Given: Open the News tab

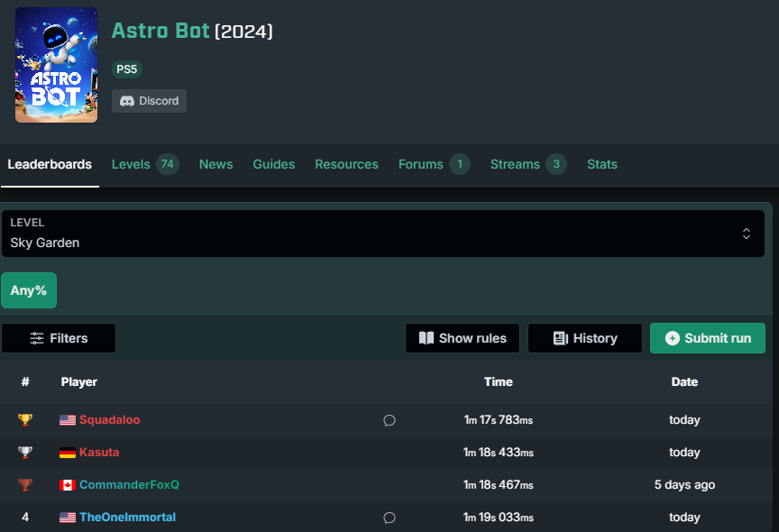Looking at the screenshot, I should 216,164.
